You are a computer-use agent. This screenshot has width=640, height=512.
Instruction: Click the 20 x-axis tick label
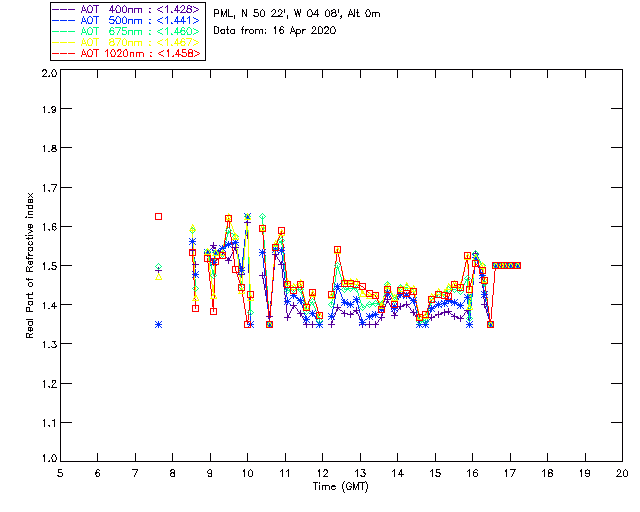[x=622, y=473]
